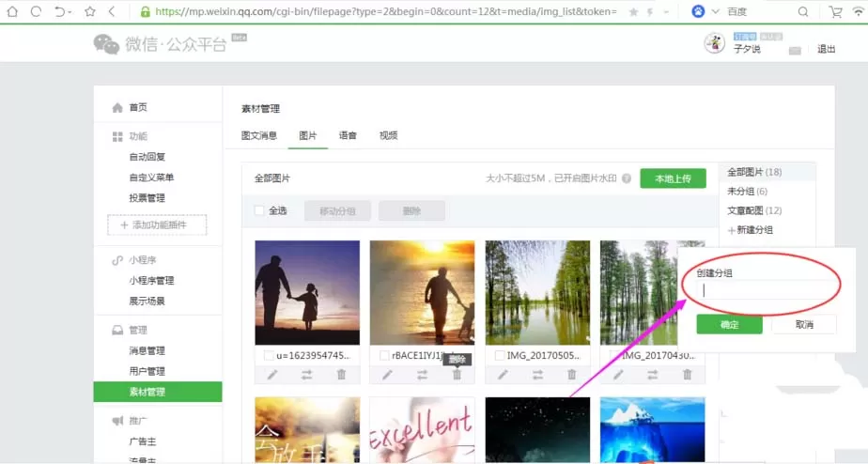This screenshot has width=868, height=464.
Task: Focus the 创建分组 name input field
Action: click(x=766, y=290)
